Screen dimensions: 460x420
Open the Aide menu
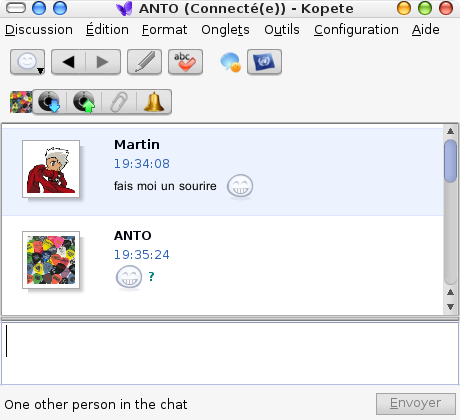point(426,30)
